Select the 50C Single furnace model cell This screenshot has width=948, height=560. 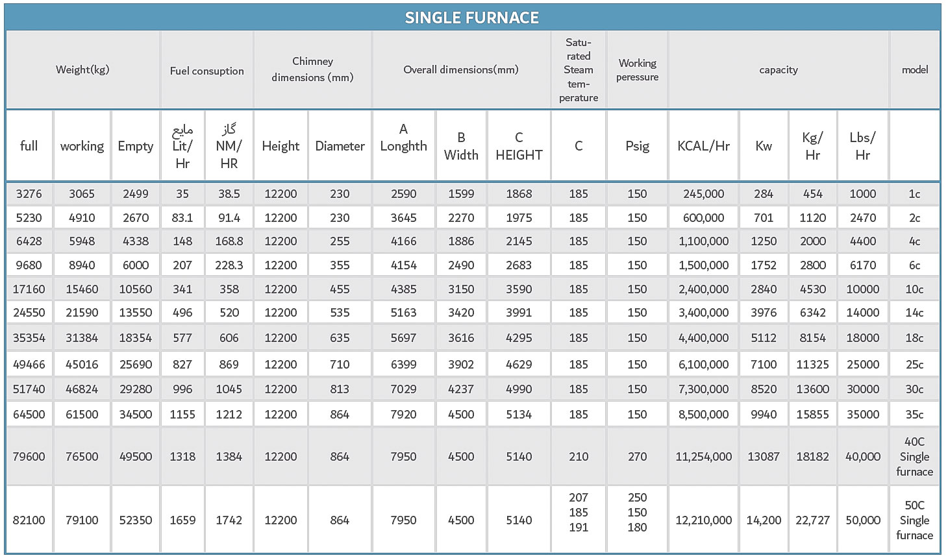(x=914, y=520)
